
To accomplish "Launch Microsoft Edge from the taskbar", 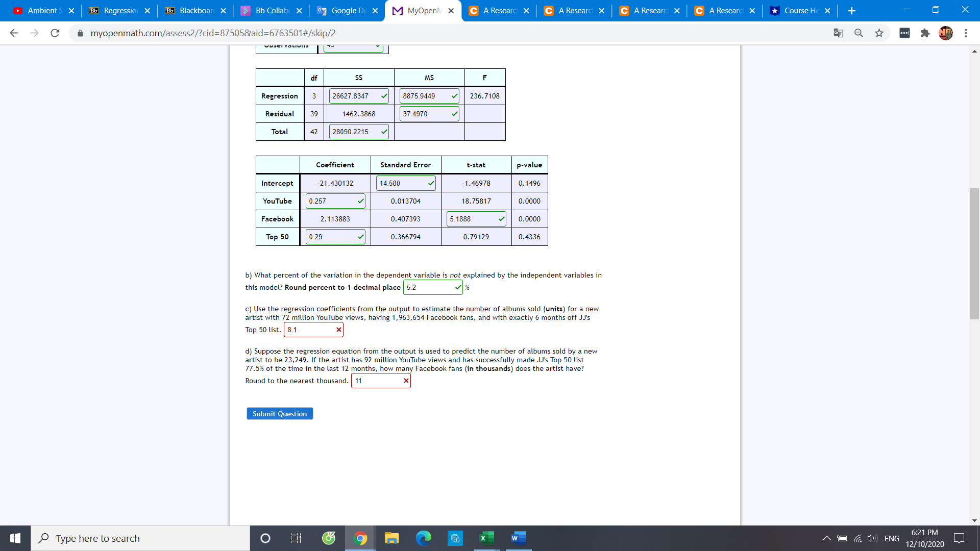I will 423,538.
